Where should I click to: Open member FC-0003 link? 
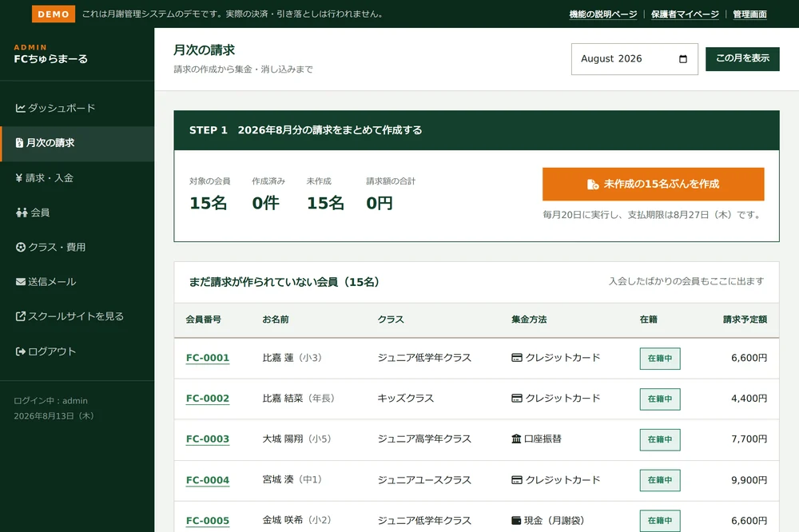point(208,439)
